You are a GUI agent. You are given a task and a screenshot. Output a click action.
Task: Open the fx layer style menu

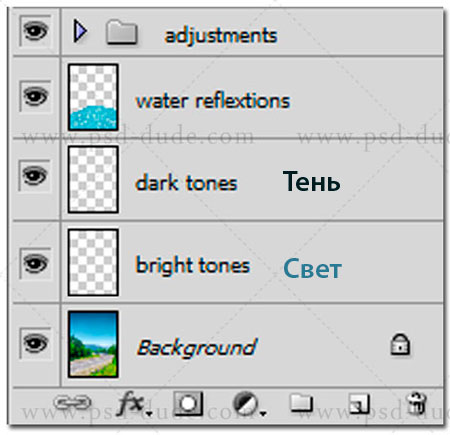134,403
